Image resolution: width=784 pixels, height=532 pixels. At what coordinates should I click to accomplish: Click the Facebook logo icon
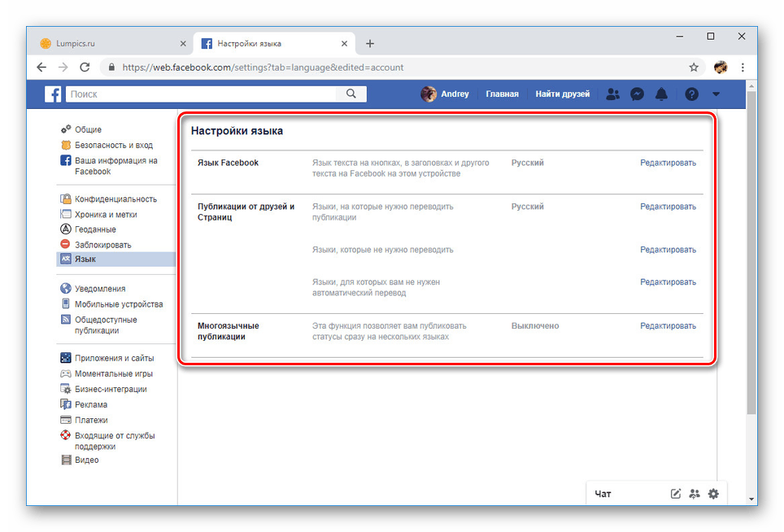53,94
